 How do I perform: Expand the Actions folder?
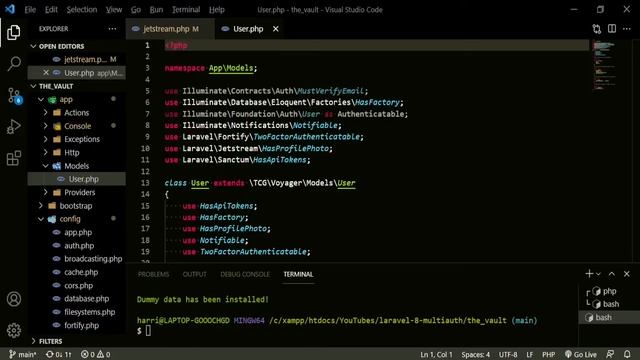76,113
